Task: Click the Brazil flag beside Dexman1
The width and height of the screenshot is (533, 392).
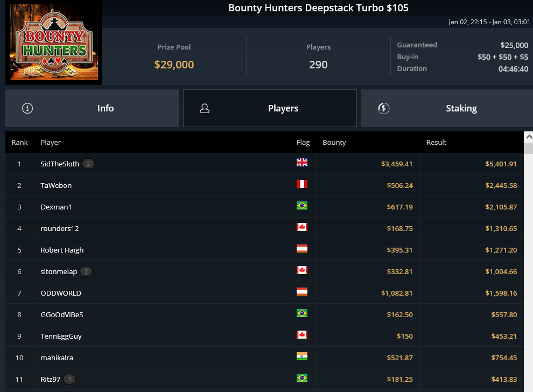Action: (302, 205)
